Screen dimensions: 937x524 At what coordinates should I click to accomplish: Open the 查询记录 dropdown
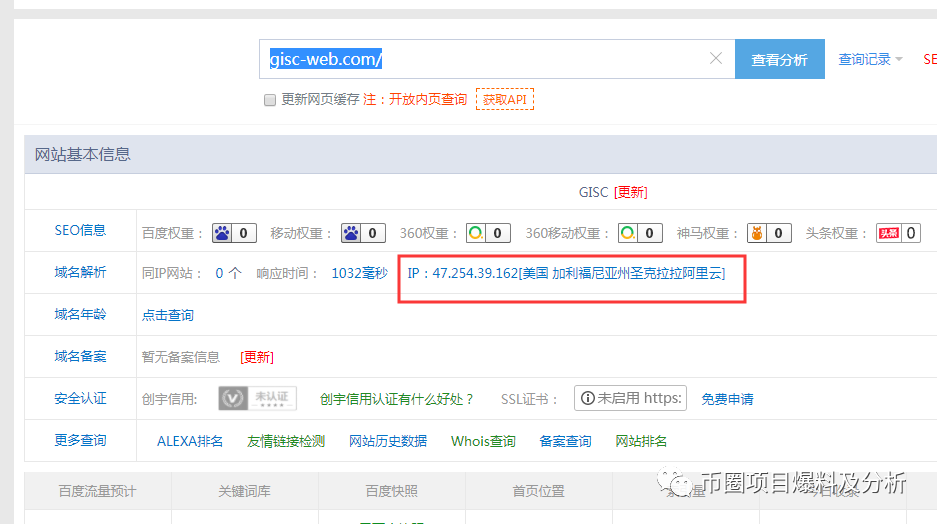click(870, 59)
